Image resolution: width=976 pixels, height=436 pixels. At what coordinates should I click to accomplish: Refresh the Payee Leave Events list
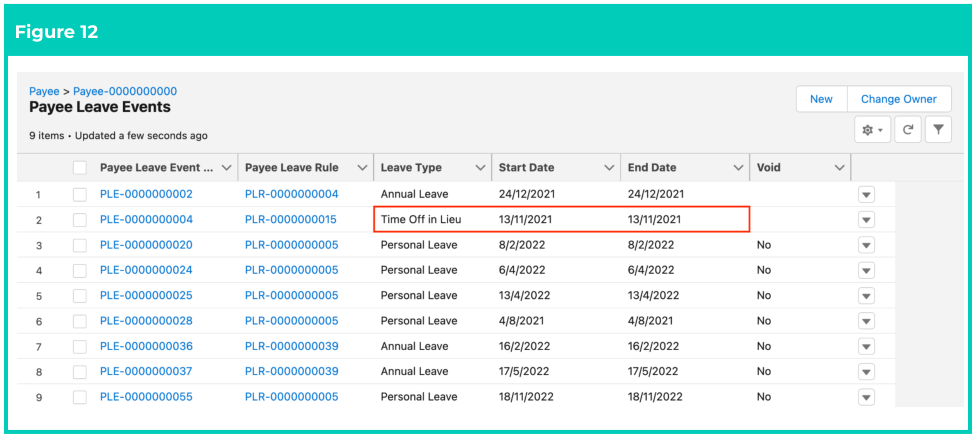[908, 130]
